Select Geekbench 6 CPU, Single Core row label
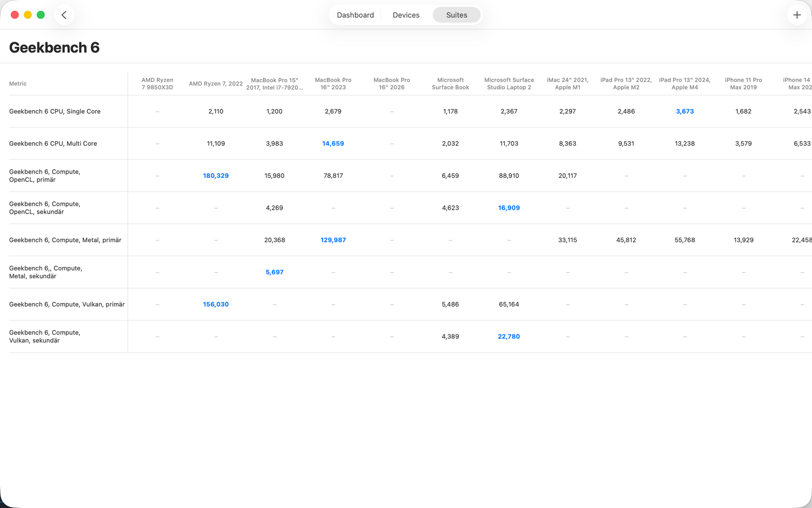This screenshot has width=812, height=508. pyautogui.click(x=55, y=111)
